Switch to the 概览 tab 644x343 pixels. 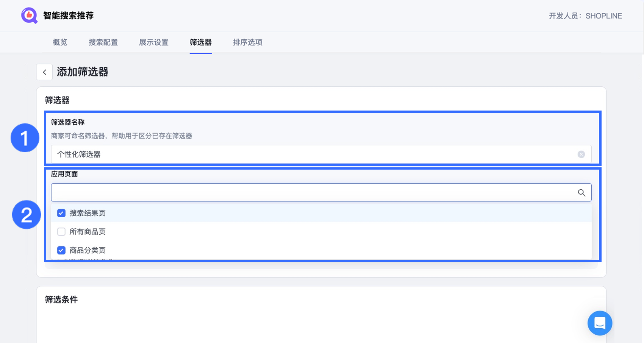pyautogui.click(x=60, y=42)
